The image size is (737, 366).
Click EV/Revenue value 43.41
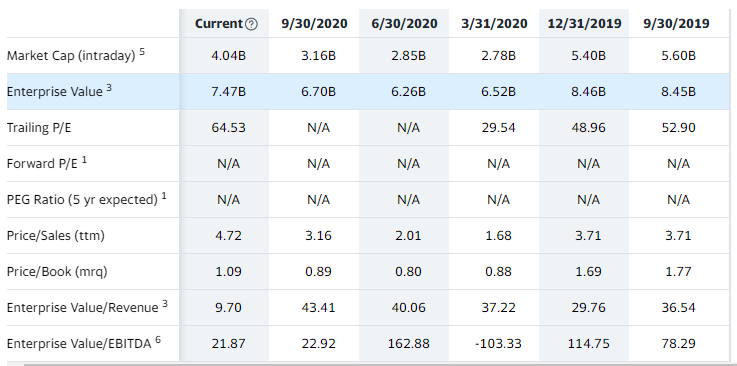click(319, 307)
